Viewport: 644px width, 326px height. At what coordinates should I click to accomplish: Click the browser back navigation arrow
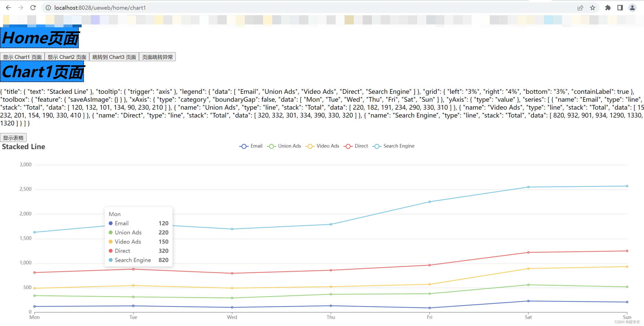8,7
